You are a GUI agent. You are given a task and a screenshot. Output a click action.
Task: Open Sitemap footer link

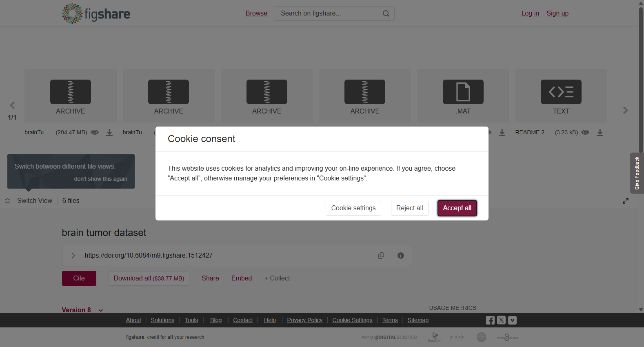[418, 320]
